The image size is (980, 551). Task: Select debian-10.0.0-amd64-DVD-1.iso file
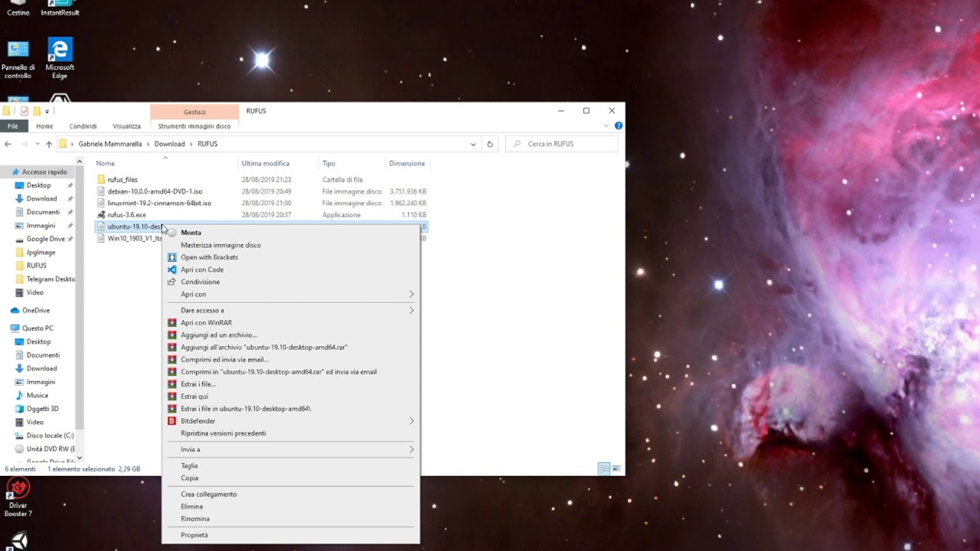[155, 191]
